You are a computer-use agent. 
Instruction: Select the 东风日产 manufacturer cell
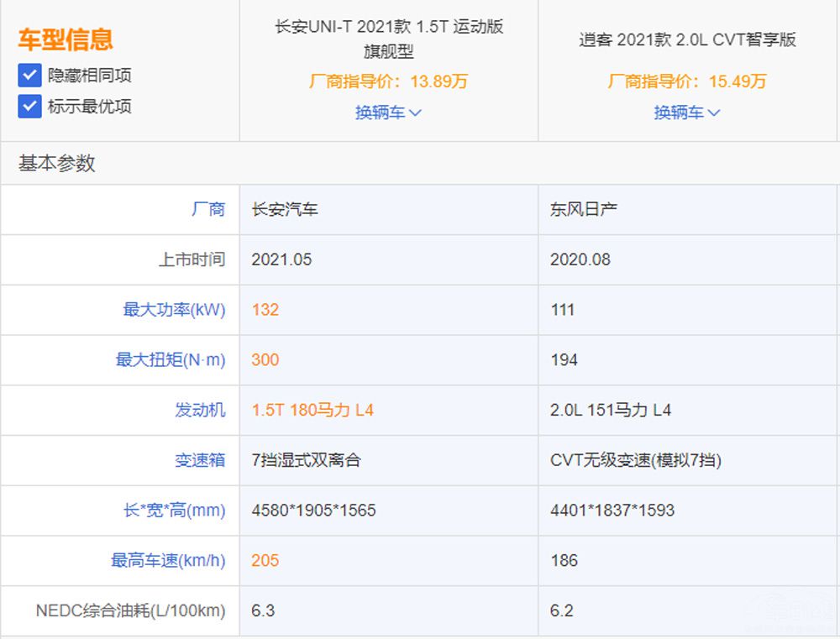584,209
